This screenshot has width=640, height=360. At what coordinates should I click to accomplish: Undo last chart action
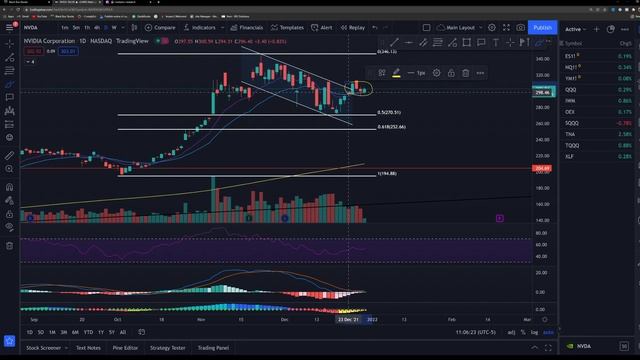tap(375, 27)
